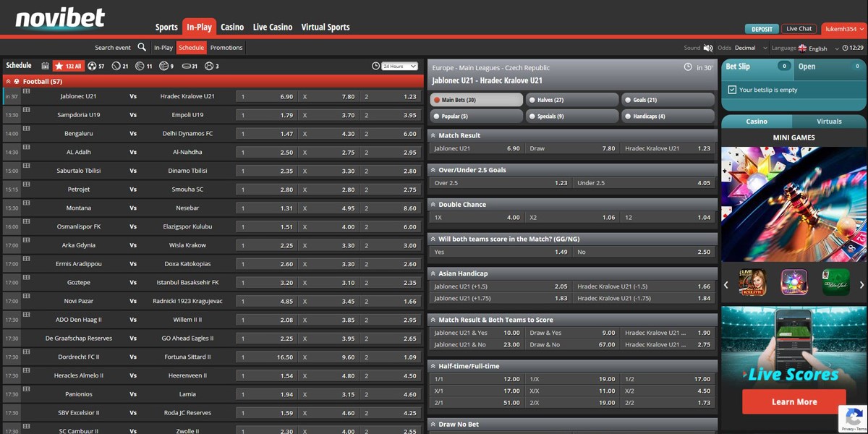Screen dimensions: 868x434
Task: Open the lukemh354 account menu
Action: tap(843, 29)
